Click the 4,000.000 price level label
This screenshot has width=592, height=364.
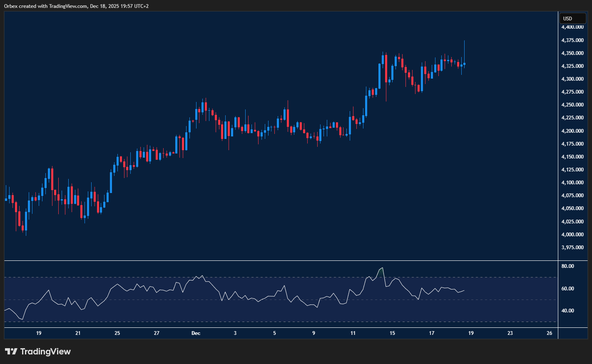tap(572, 235)
